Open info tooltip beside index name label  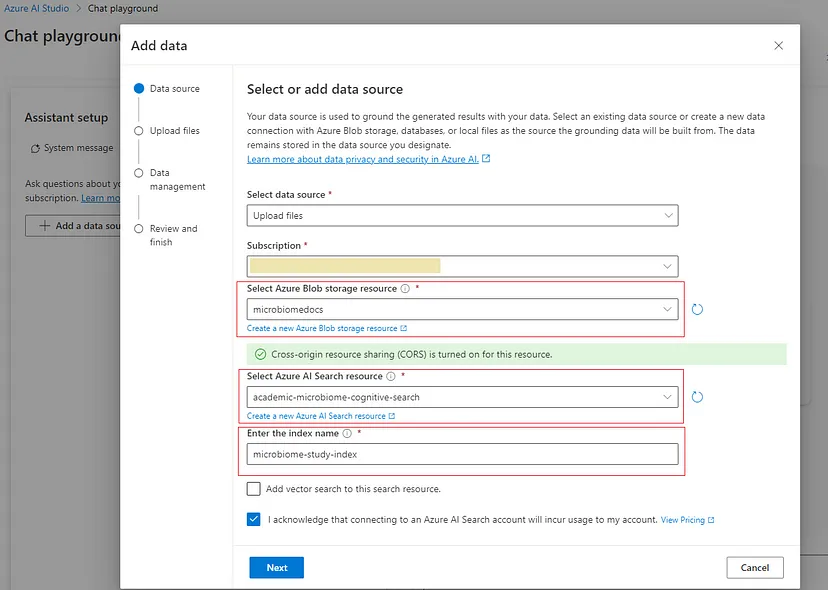pyautogui.click(x=347, y=433)
